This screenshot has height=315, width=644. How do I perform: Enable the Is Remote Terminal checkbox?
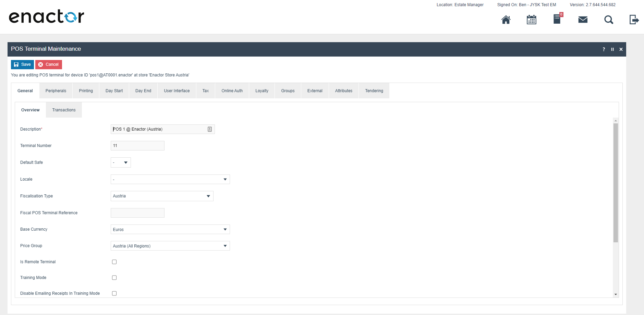(x=114, y=262)
